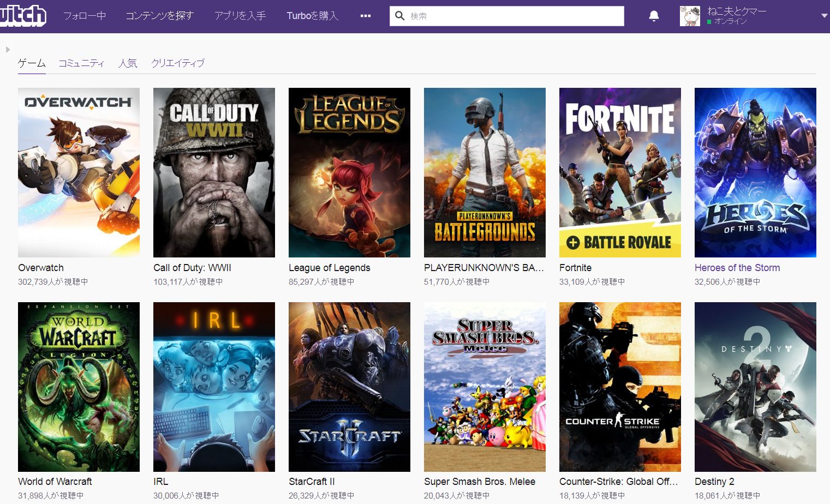Open the World of Warcraft Legion cover
The width and height of the screenshot is (830, 504).
[x=79, y=387]
